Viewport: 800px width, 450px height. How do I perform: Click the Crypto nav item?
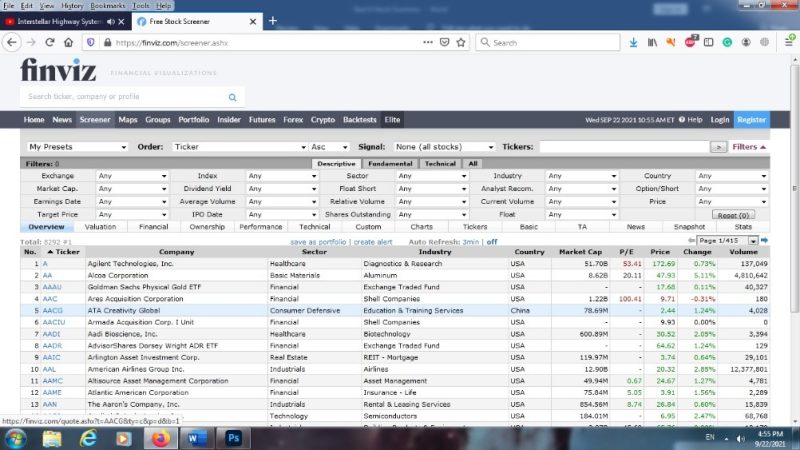click(x=322, y=119)
